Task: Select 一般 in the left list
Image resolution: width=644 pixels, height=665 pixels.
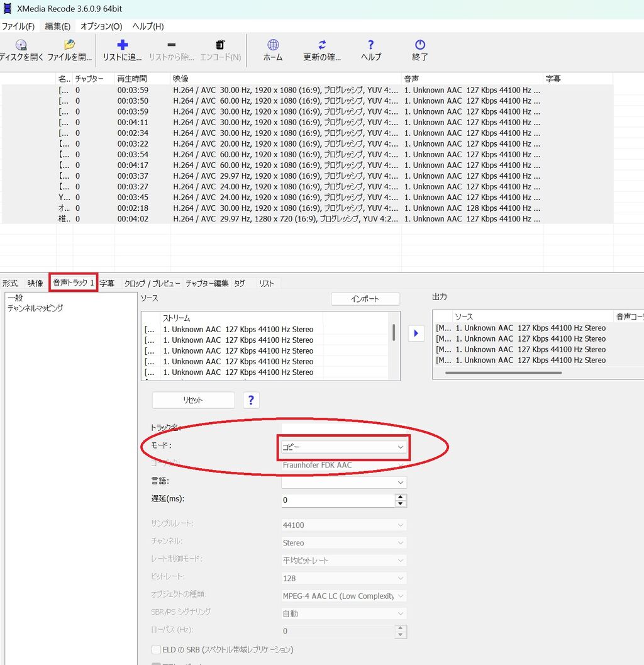Action: point(15,298)
